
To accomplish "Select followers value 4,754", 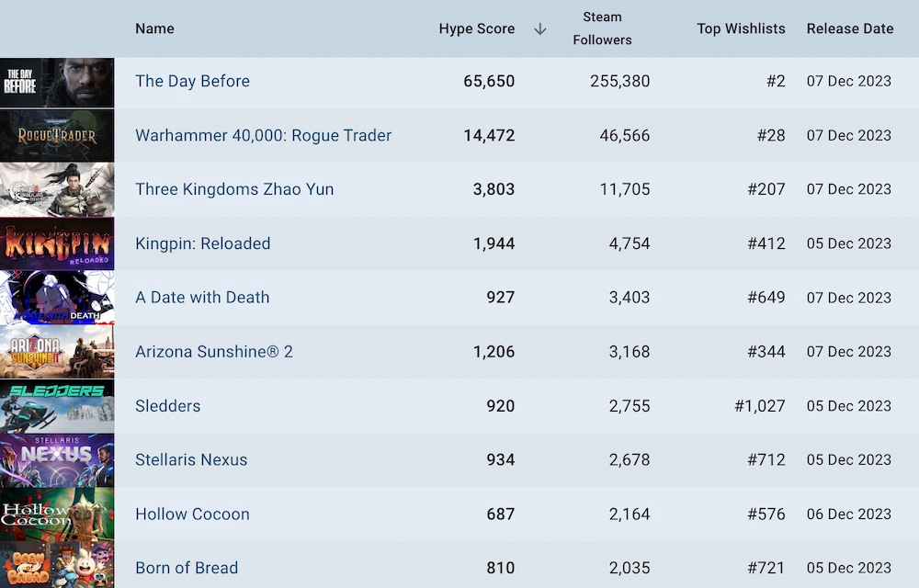I will point(629,243).
